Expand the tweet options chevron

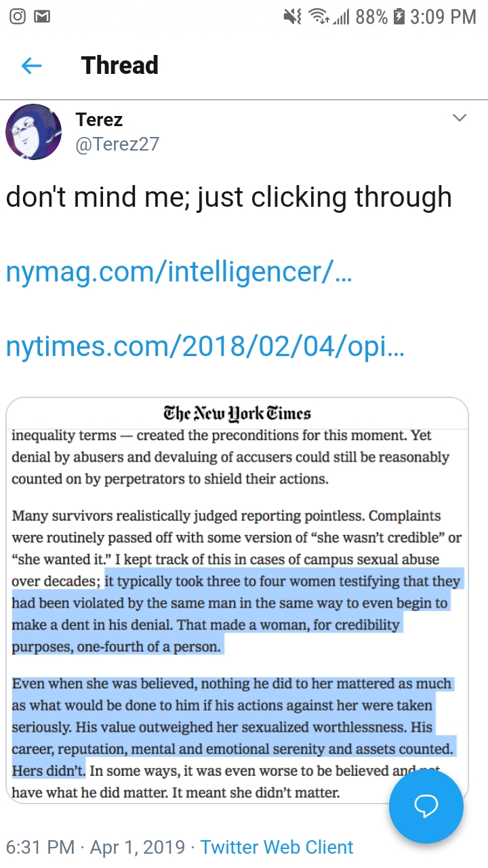tap(460, 118)
